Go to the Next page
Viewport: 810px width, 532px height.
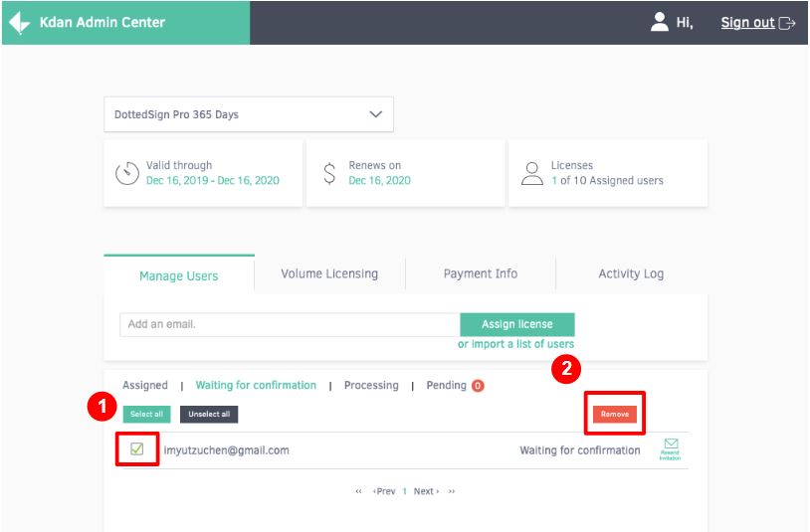[x=426, y=491]
